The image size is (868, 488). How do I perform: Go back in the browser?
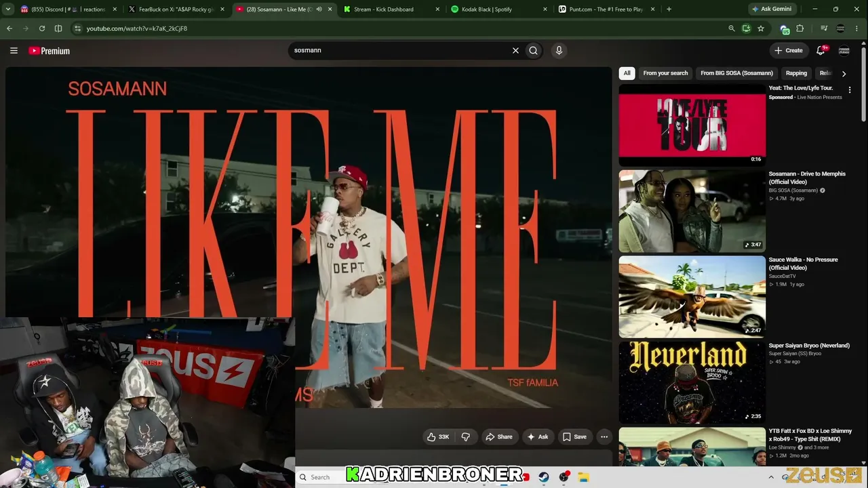pos(9,28)
